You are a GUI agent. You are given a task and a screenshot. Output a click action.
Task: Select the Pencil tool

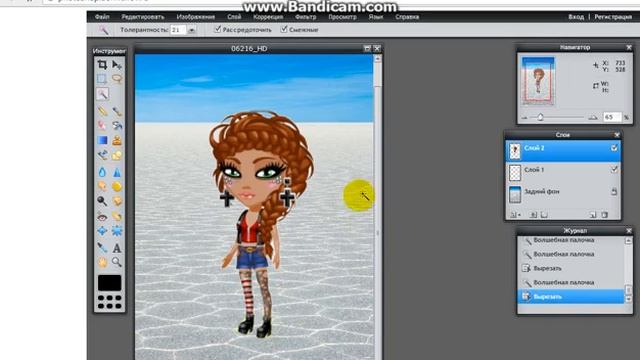pyautogui.click(x=102, y=111)
